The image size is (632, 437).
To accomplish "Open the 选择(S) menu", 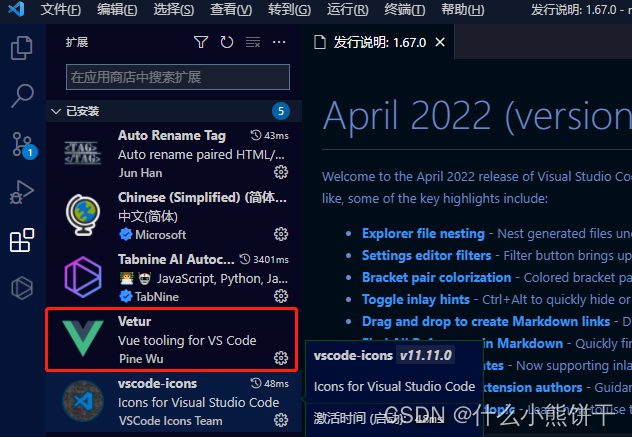I will click(174, 9).
